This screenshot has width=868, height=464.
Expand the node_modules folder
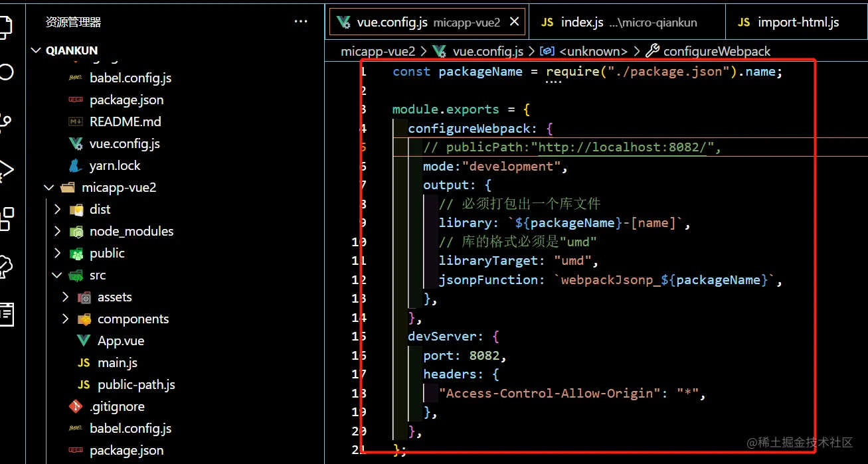57,231
